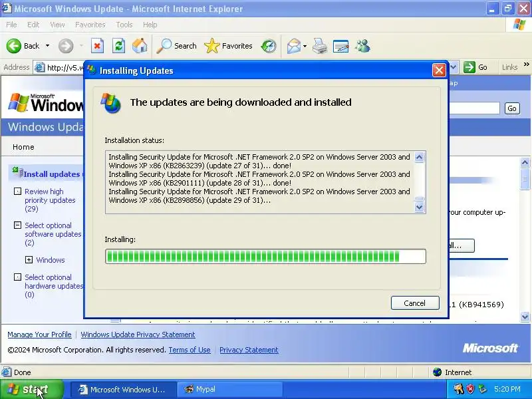Screen dimensions: 532x399
Task: Open the Favorites star button
Action: tap(228, 46)
